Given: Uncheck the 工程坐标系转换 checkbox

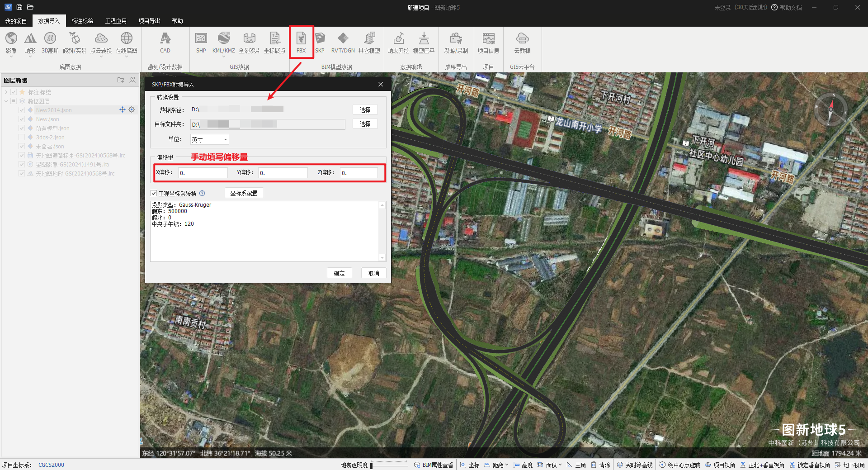Looking at the screenshot, I should [x=154, y=193].
